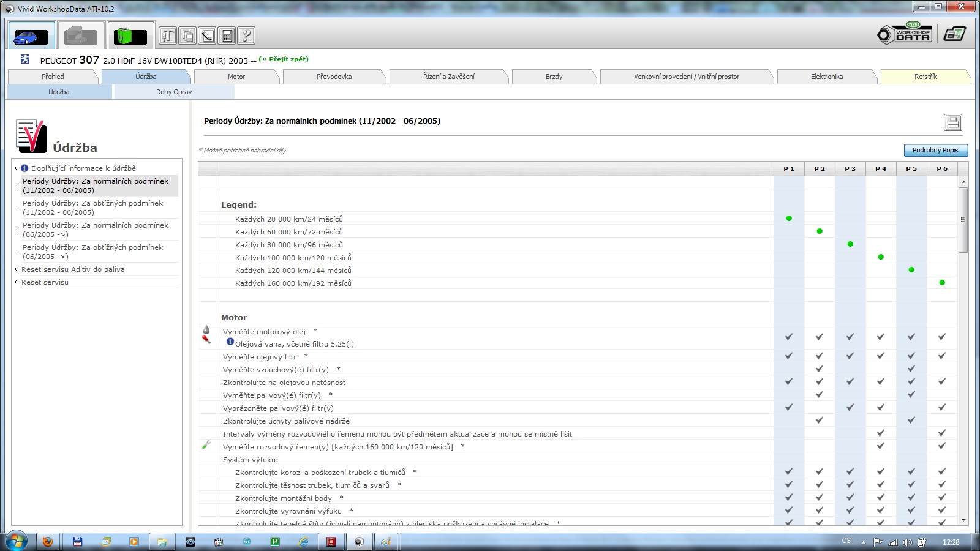
Task: Click the 'Vyměňte olejový filtr' row text
Action: tap(260, 357)
